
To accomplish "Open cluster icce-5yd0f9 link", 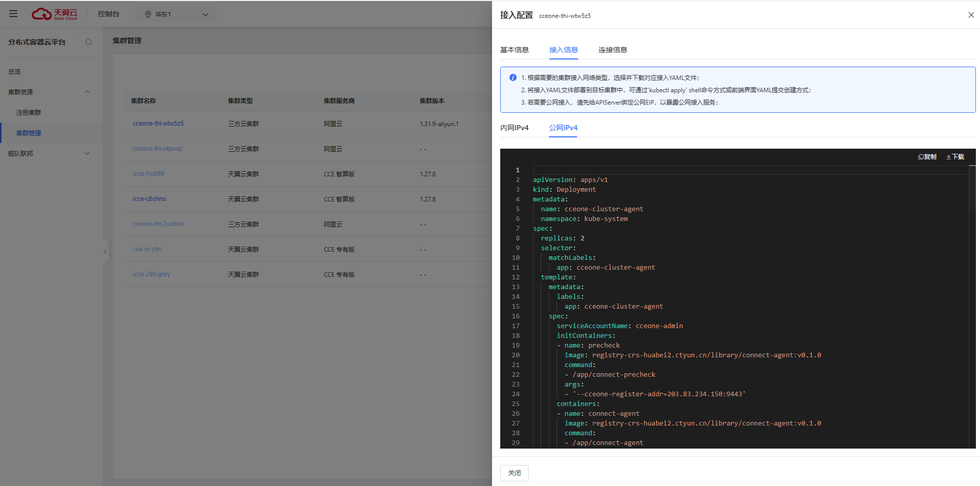I will point(148,174).
